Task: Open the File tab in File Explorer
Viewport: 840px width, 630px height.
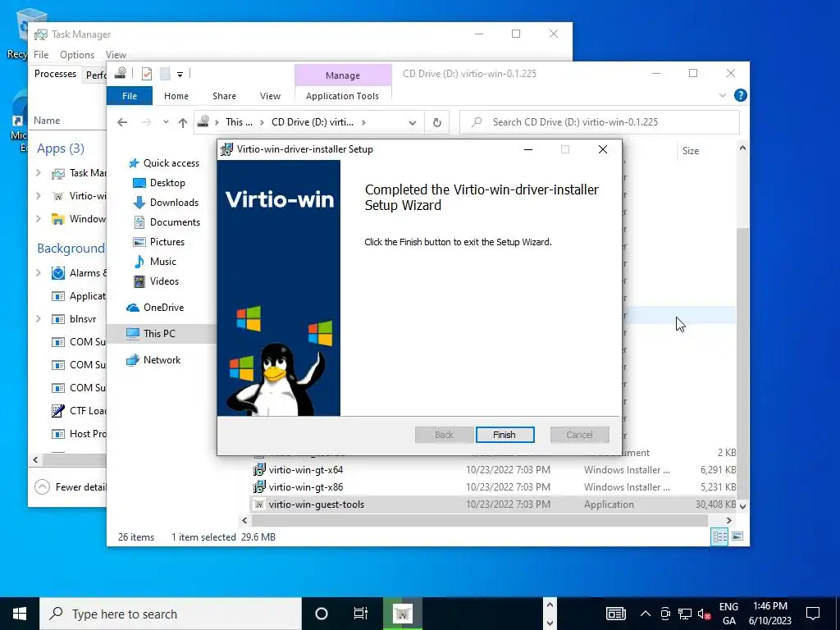Action: 130,96
